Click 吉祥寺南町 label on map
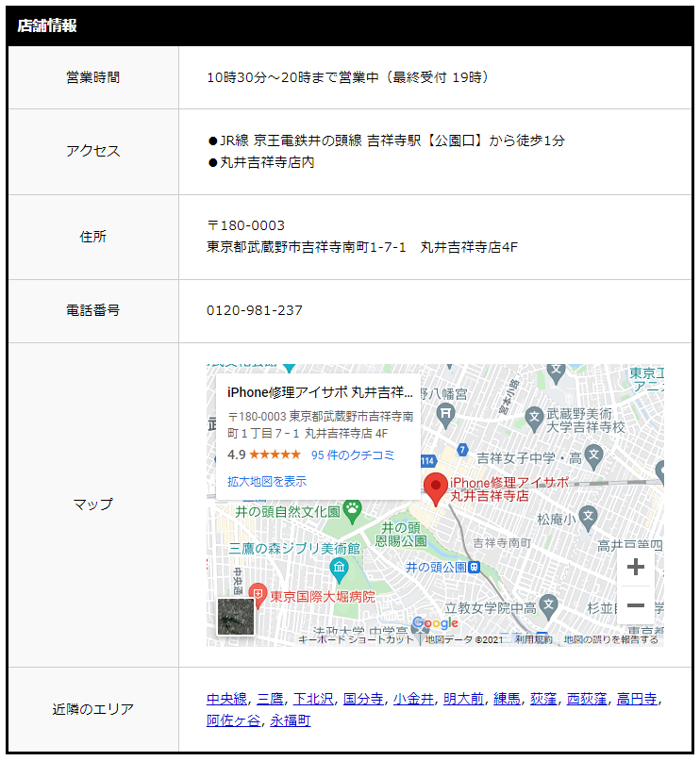 [502, 543]
